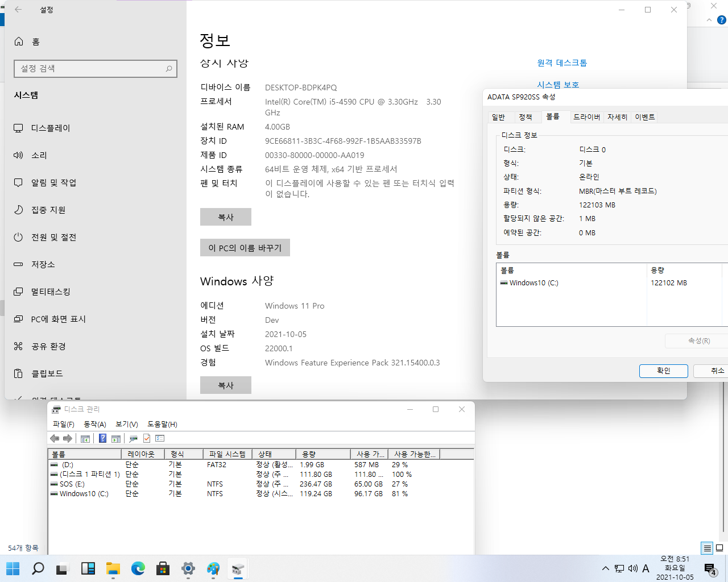This screenshot has width=728, height=582.
Task: Switch to 이벤트 tab in ADATA properties
Action: click(x=645, y=117)
